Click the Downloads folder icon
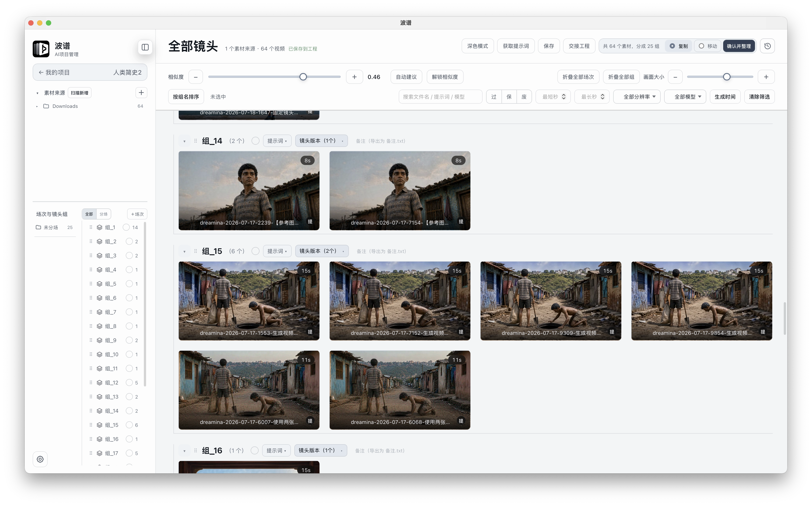Image resolution: width=812 pixels, height=506 pixels. [46, 106]
